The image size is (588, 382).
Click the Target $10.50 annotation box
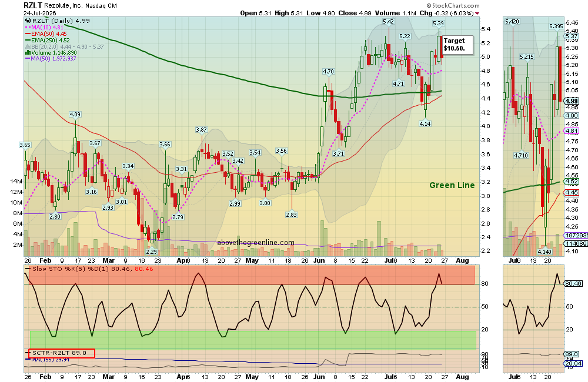(x=457, y=45)
